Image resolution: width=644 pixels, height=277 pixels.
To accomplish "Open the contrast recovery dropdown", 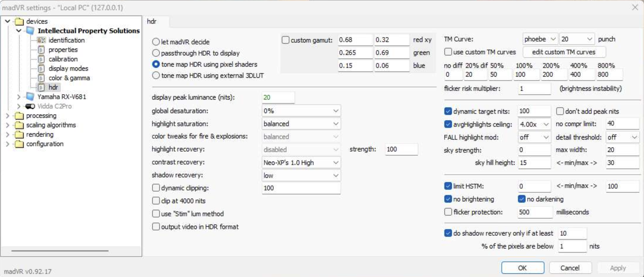I will pos(301,162).
